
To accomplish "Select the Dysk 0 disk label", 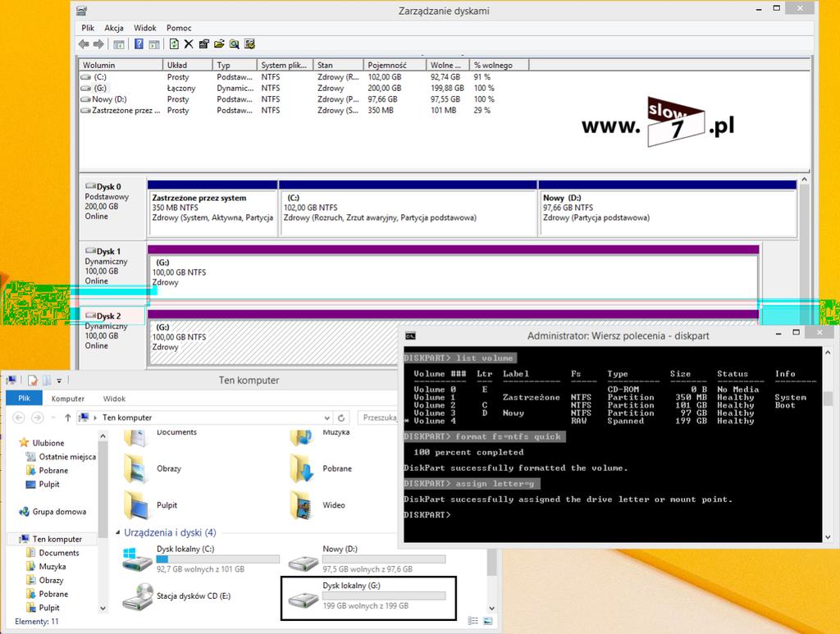I will click(112, 209).
